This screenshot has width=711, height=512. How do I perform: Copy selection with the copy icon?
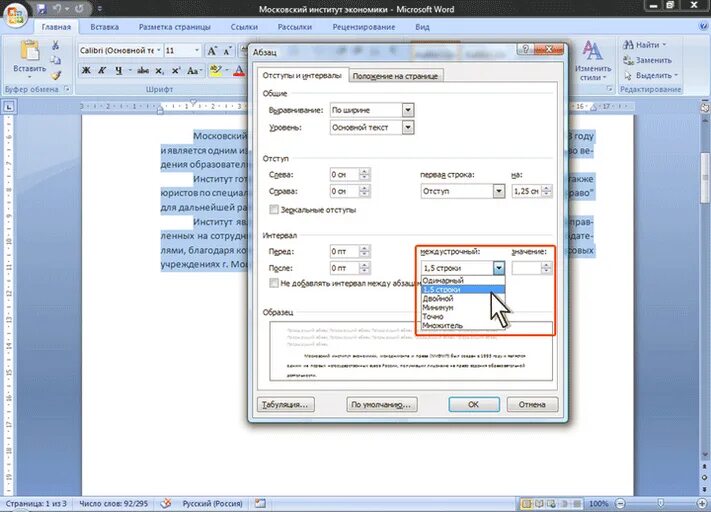pos(55,60)
